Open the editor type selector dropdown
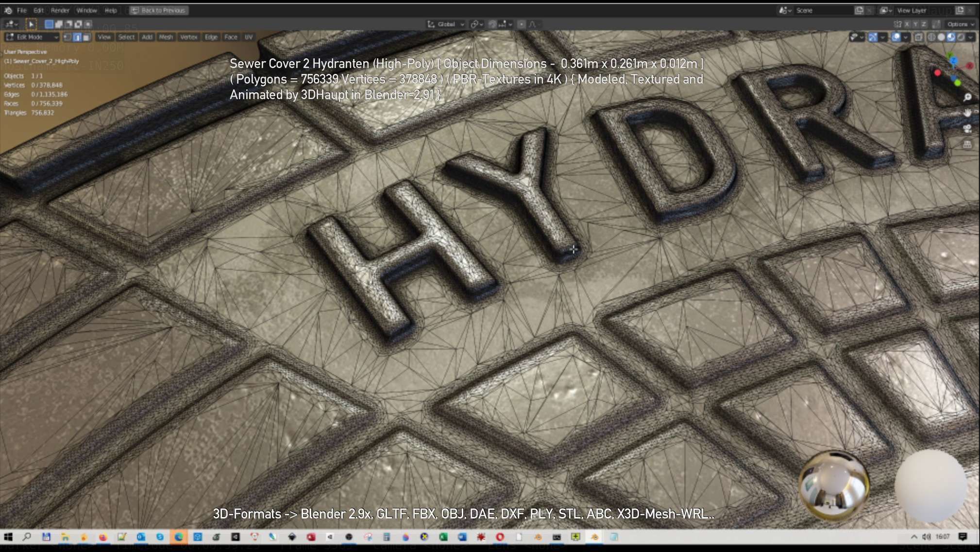This screenshot has width=980, height=552. coord(11,24)
